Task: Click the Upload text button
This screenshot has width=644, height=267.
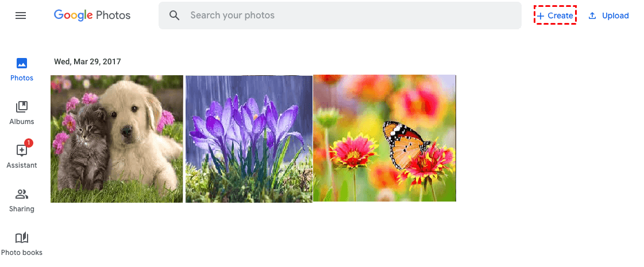Action: pos(615,16)
